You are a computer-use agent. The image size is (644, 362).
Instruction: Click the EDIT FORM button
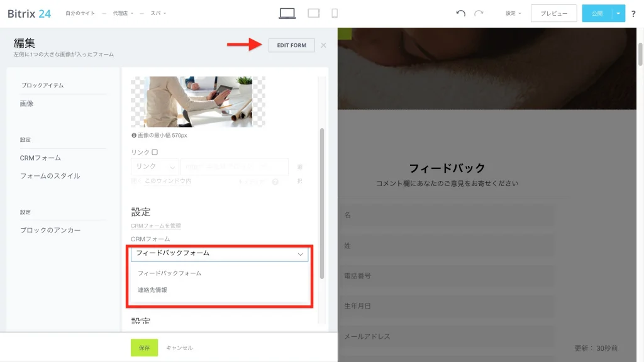[x=292, y=45]
